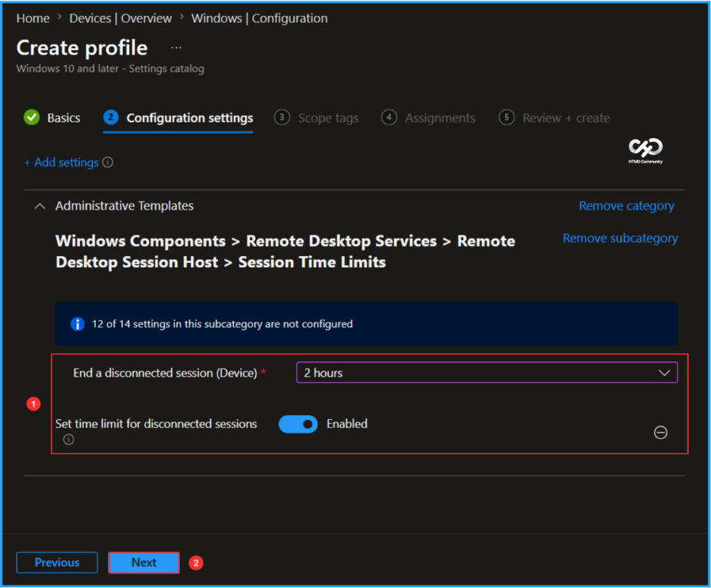711x588 pixels.
Task: Click Windows 10 and later subtitle text
Action: point(110,69)
